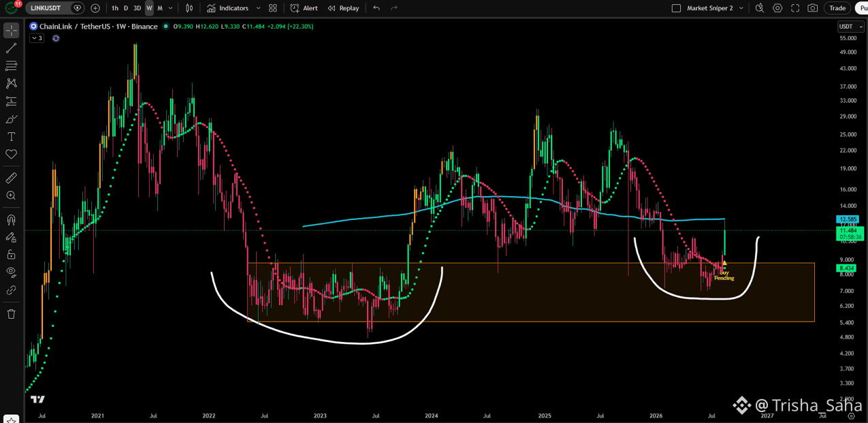Click the 2022 label on the time axis
Viewport: 868px width, 423px height.
click(x=208, y=416)
